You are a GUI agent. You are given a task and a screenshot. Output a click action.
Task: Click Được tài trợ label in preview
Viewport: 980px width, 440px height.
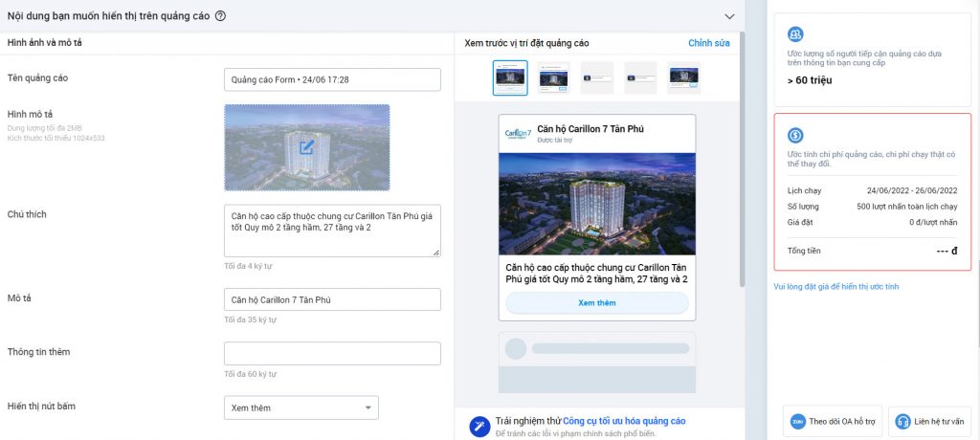(x=554, y=140)
